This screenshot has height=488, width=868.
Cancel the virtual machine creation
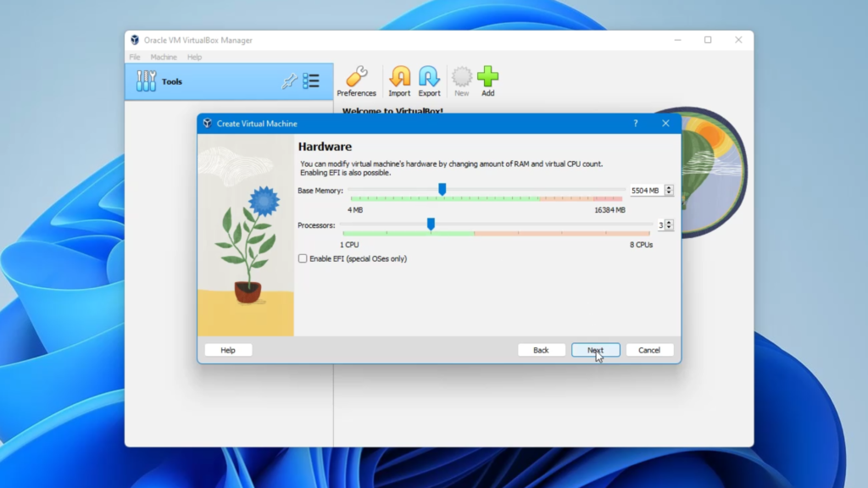[x=649, y=350]
